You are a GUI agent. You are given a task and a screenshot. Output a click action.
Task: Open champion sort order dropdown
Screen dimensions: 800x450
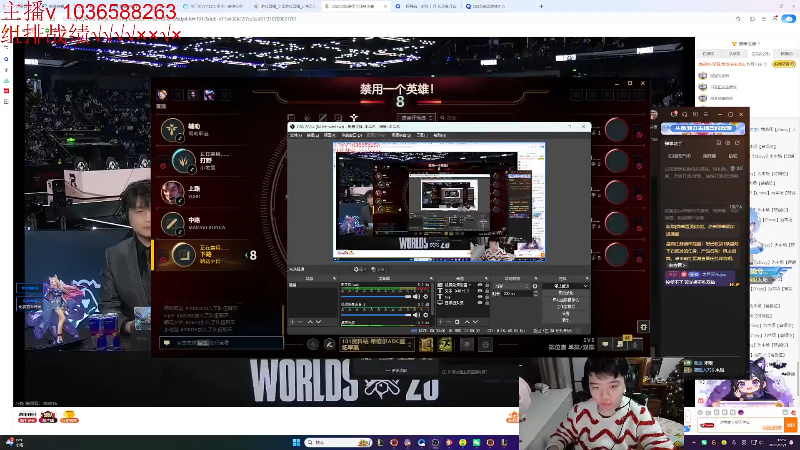tap(416, 117)
